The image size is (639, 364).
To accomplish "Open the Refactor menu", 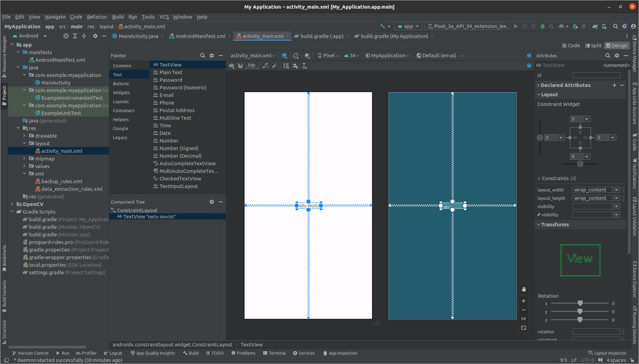I will pyautogui.click(x=97, y=17).
